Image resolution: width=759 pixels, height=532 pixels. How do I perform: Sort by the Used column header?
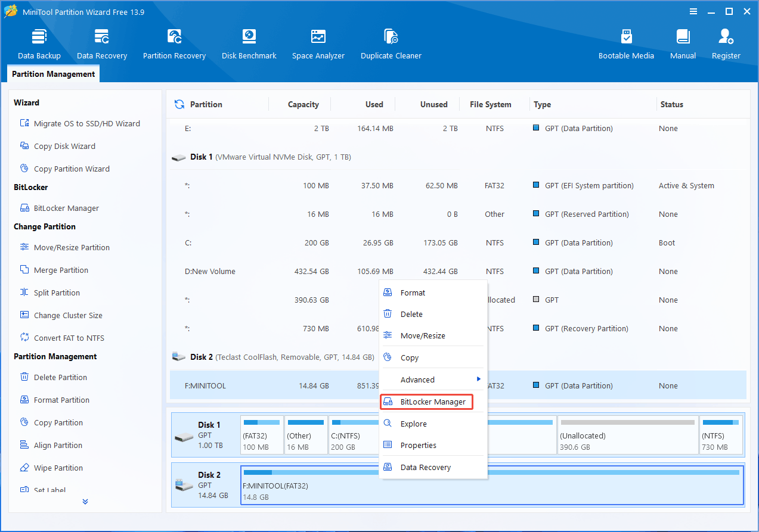tap(374, 104)
